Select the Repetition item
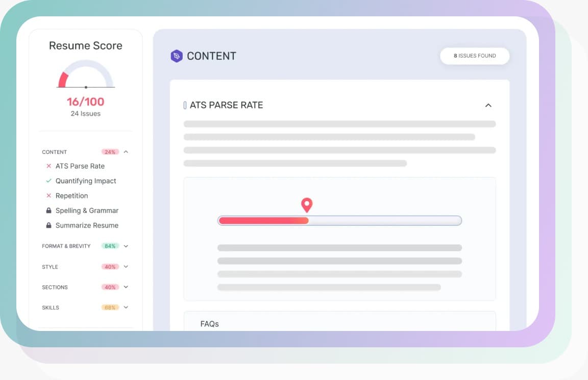Image resolution: width=588 pixels, height=380 pixels. (x=71, y=196)
